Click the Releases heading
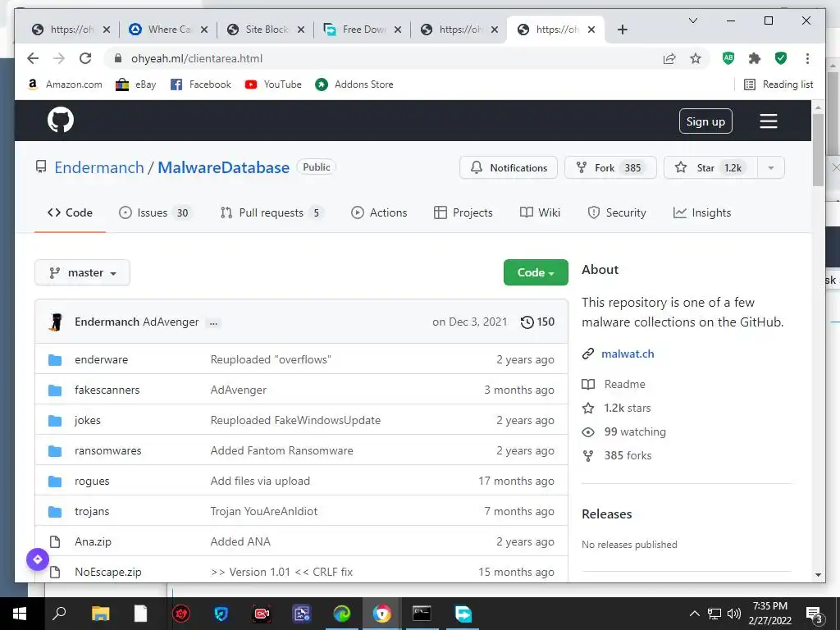This screenshot has width=840, height=630. coord(606,514)
